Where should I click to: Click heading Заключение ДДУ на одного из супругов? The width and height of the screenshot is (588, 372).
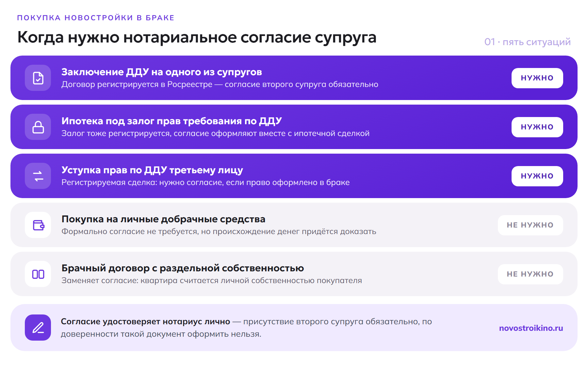click(x=162, y=72)
